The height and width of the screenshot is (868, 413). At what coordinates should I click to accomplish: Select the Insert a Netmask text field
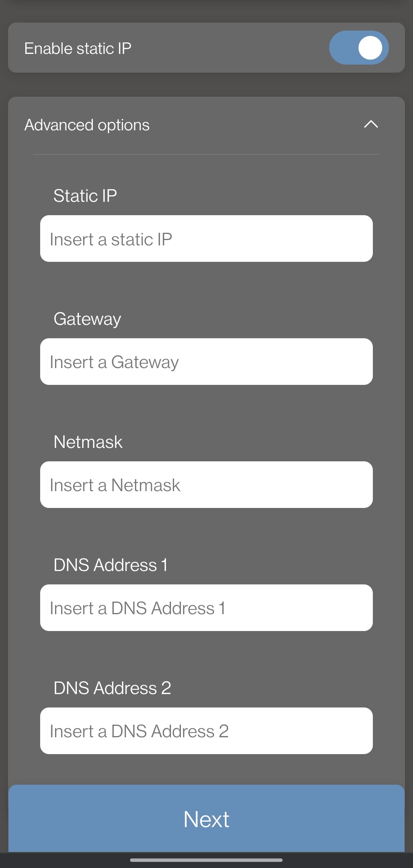pyautogui.click(x=206, y=485)
